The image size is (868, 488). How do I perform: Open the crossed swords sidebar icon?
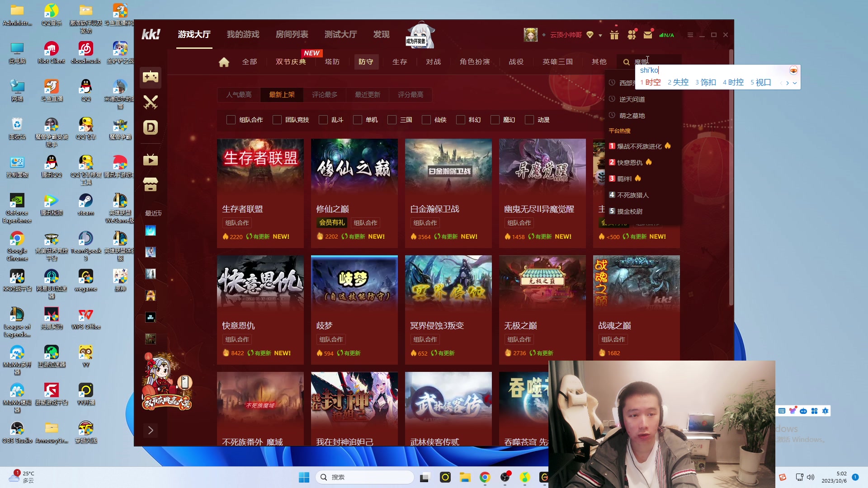click(151, 102)
